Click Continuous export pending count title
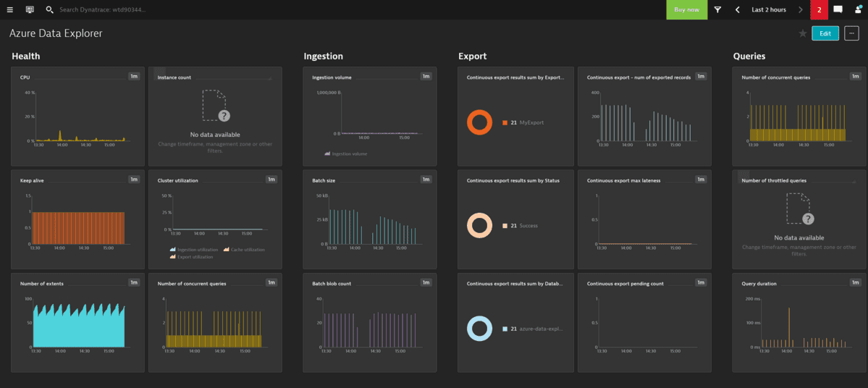 coord(625,283)
